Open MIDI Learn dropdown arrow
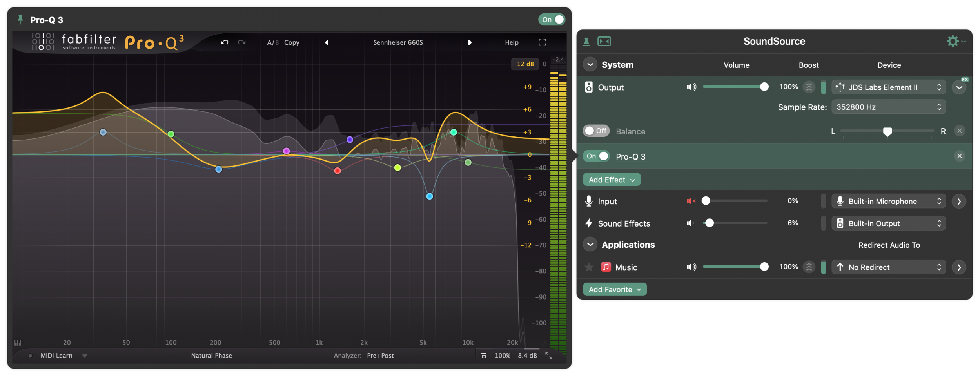 pos(85,356)
